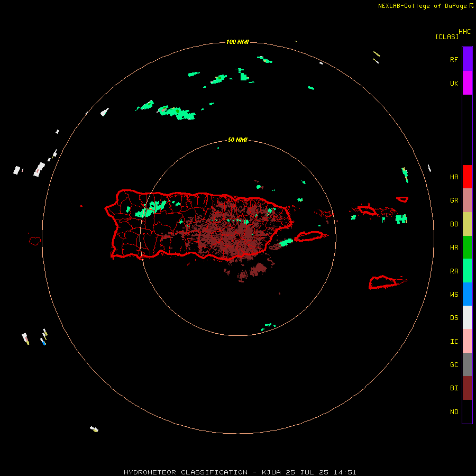The image size is (476, 476).
Task: Click the DS legend label
Action: point(454,318)
